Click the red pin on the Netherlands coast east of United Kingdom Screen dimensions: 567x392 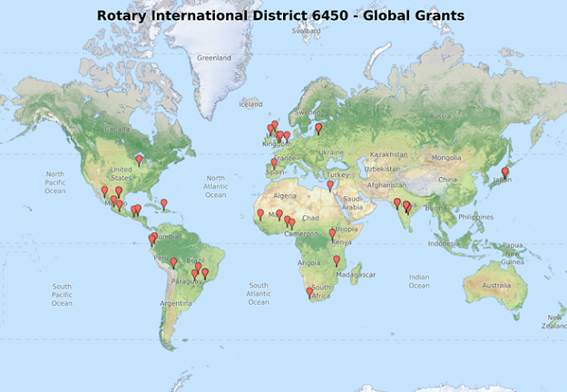[x=287, y=137]
